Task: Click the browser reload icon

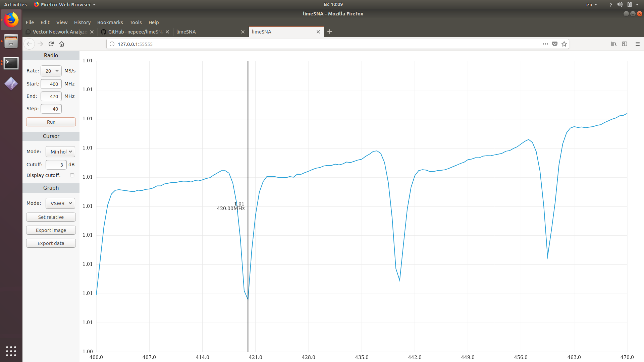Action: point(51,44)
